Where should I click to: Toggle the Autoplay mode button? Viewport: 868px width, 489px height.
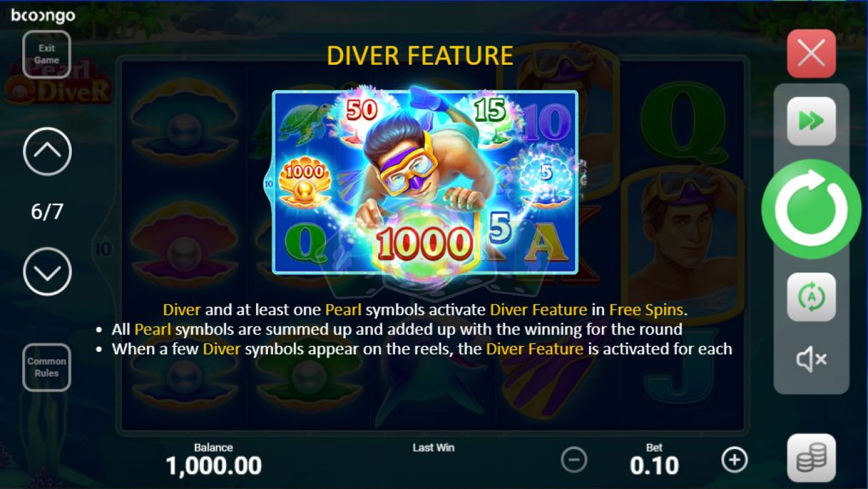pos(811,297)
